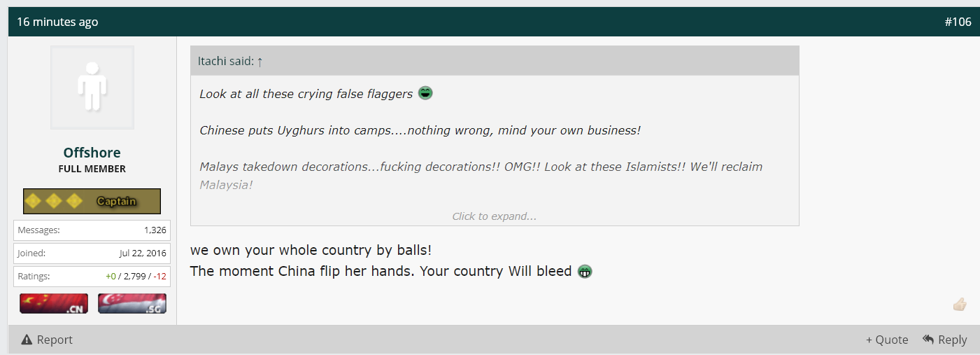Image resolution: width=980 pixels, height=355 pixels.
Task: Add post to multi-quote with '+ Quote'
Action: click(887, 340)
